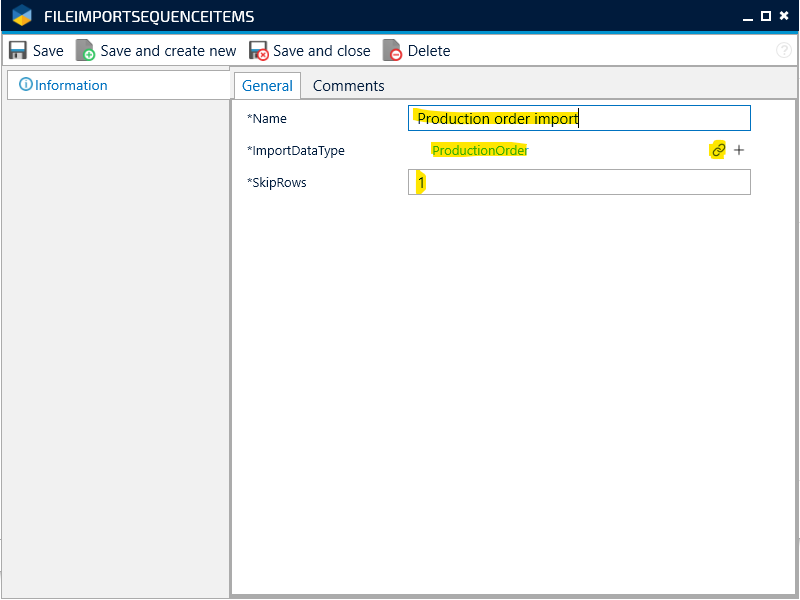800x600 pixels.
Task: Click the Save floppy disk icon
Action: pos(18,51)
